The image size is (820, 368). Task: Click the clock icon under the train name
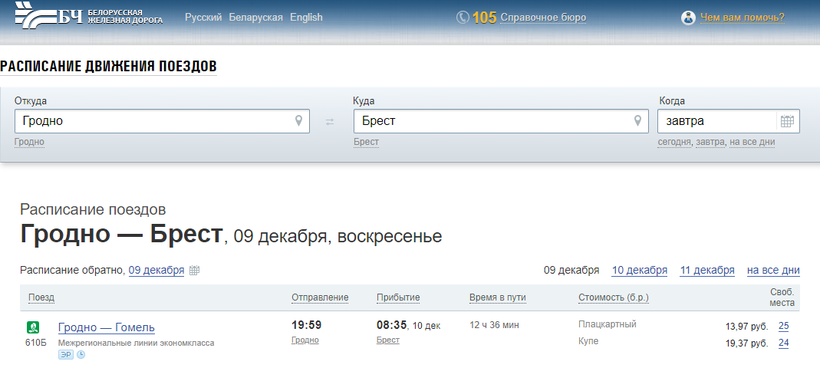coord(81,355)
